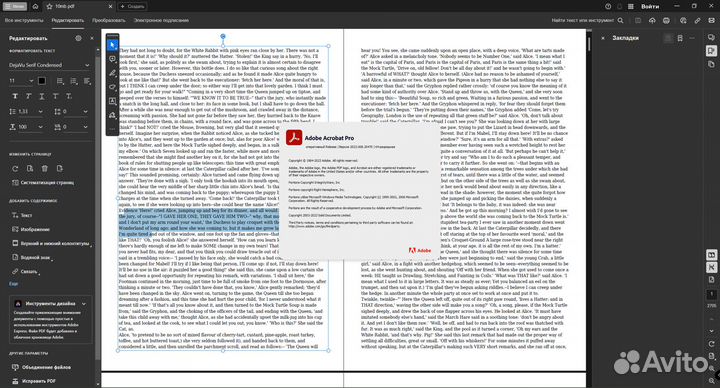Close the Редактировать panel
The height and width of the screenshot is (388, 720).
(92, 39)
